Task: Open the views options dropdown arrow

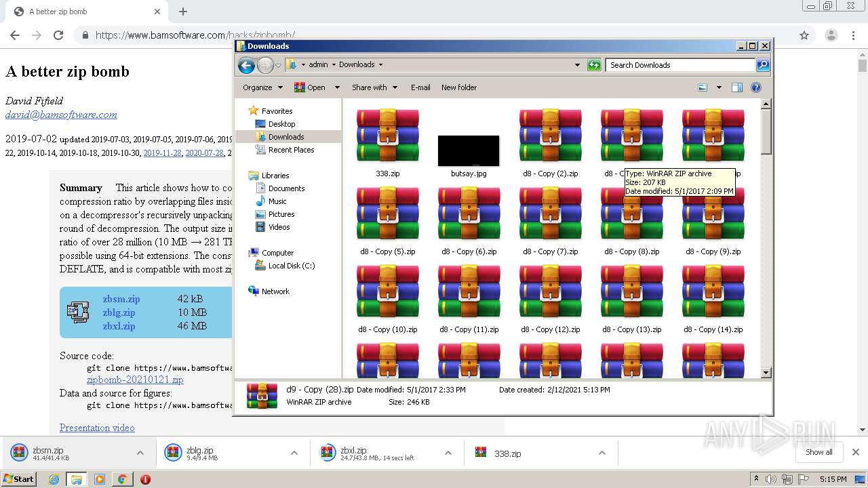Action: coord(719,87)
